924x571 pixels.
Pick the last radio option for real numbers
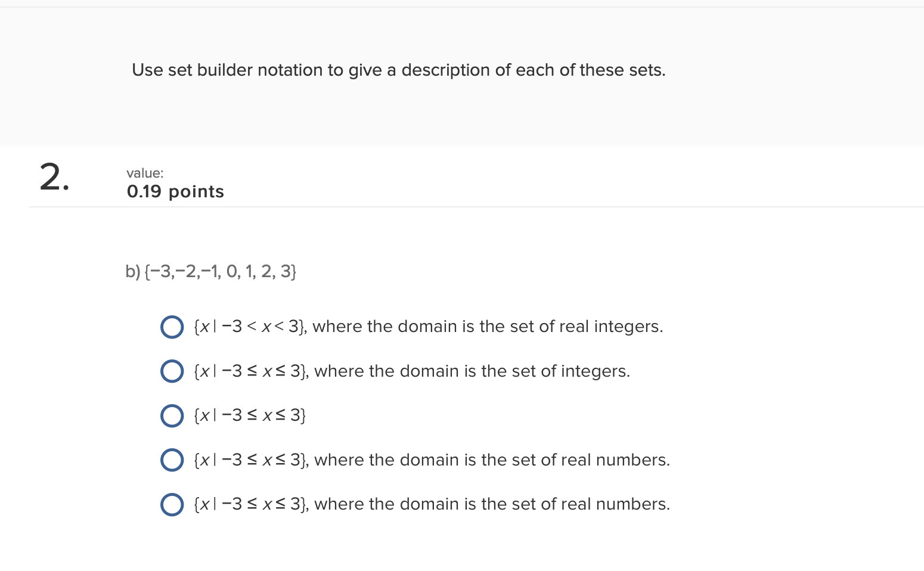click(172, 504)
